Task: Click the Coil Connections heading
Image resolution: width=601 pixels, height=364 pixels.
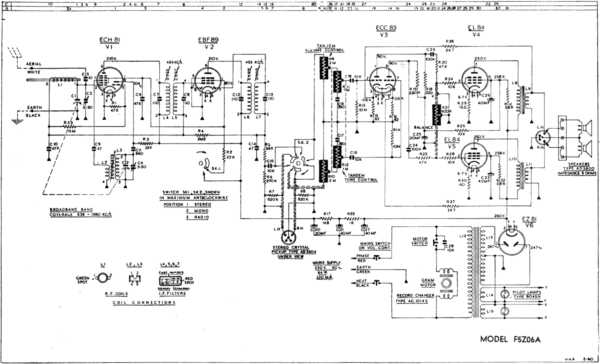Action: click(x=144, y=303)
